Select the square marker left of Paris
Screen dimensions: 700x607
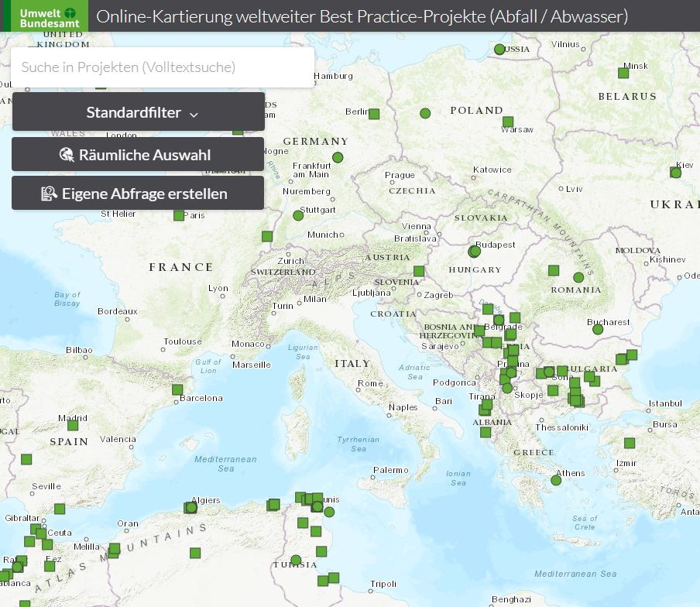[x=178, y=214]
